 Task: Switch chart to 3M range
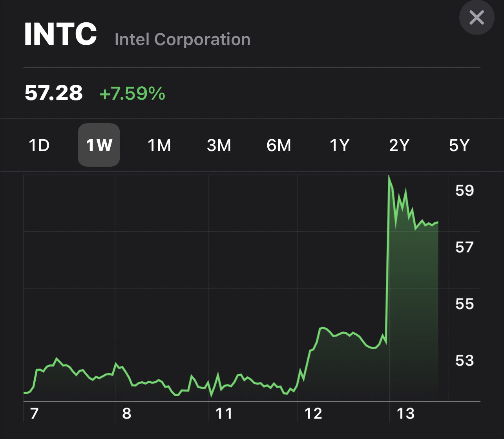pos(219,146)
